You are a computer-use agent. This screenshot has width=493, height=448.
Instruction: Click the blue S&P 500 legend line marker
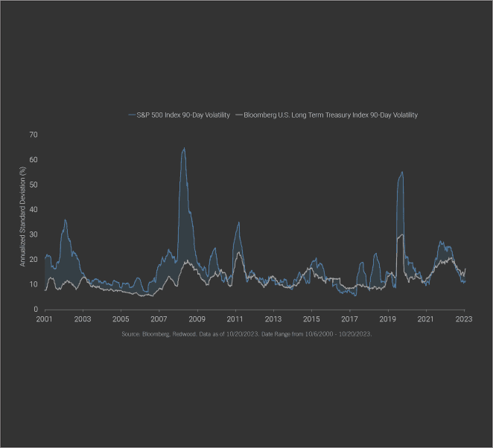(132, 115)
